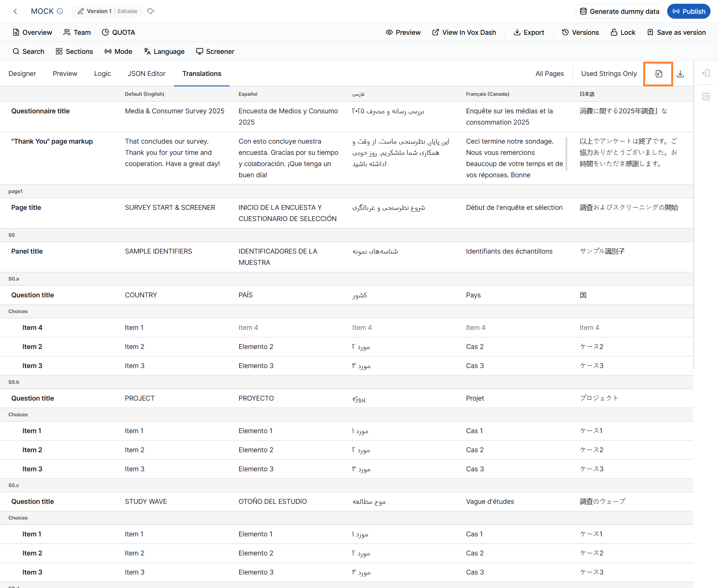Click the download translations icon
This screenshot has width=718, height=588.
tap(680, 74)
